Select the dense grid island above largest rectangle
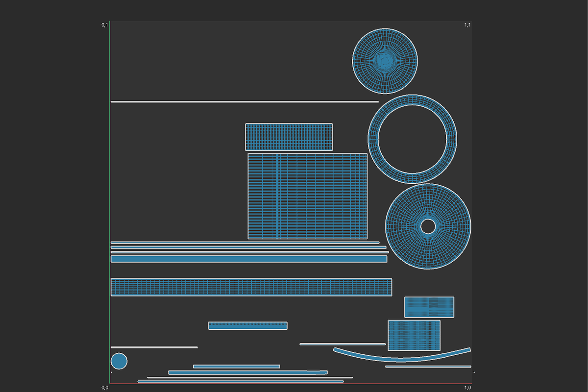The width and height of the screenshot is (588, 392). [x=289, y=137]
